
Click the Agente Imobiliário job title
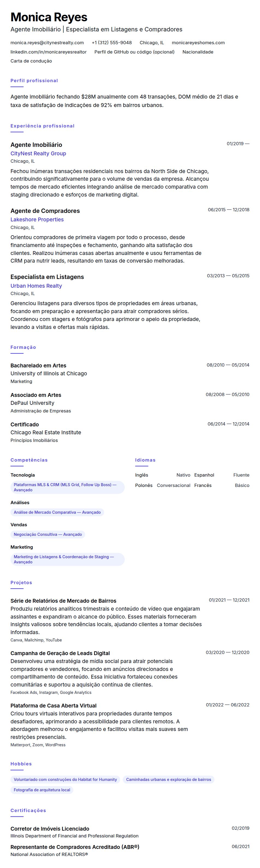tap(36, 145)
